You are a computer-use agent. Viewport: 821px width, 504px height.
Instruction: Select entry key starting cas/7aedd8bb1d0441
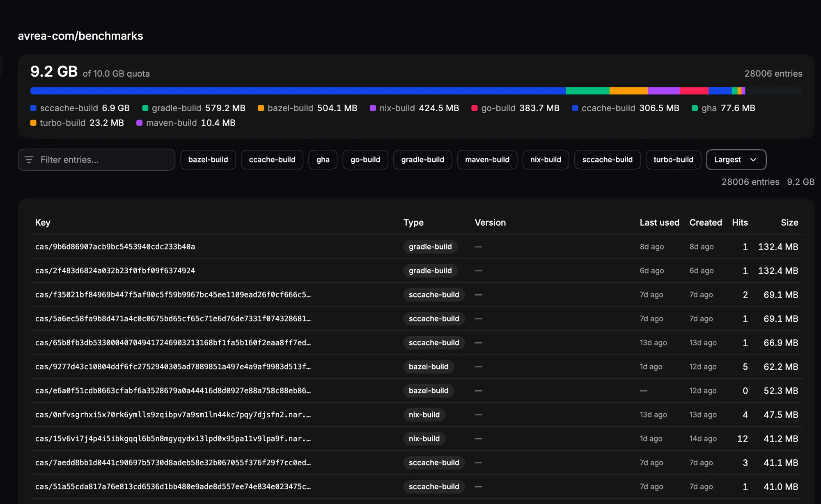pos(173,463)
